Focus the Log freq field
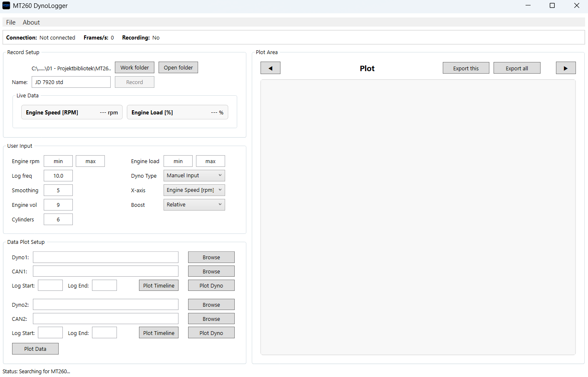This screenshot has width=588, height=377. click(58, 176)
